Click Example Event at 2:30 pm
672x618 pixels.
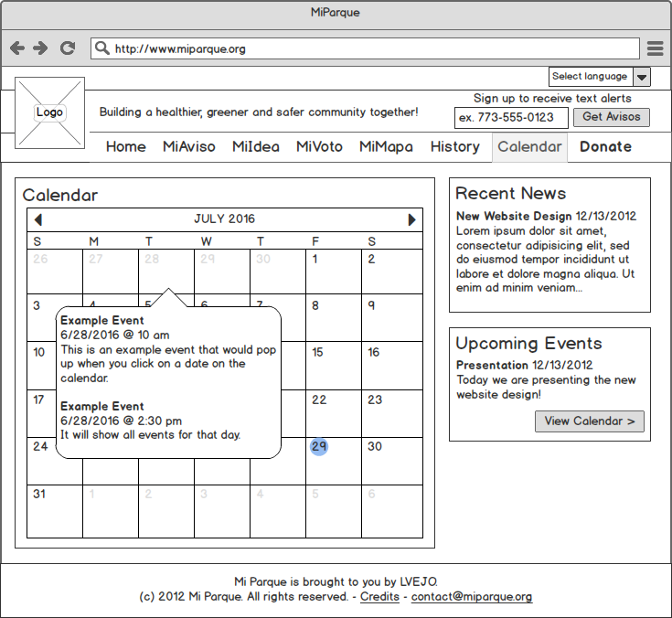(x=102, y=406)
